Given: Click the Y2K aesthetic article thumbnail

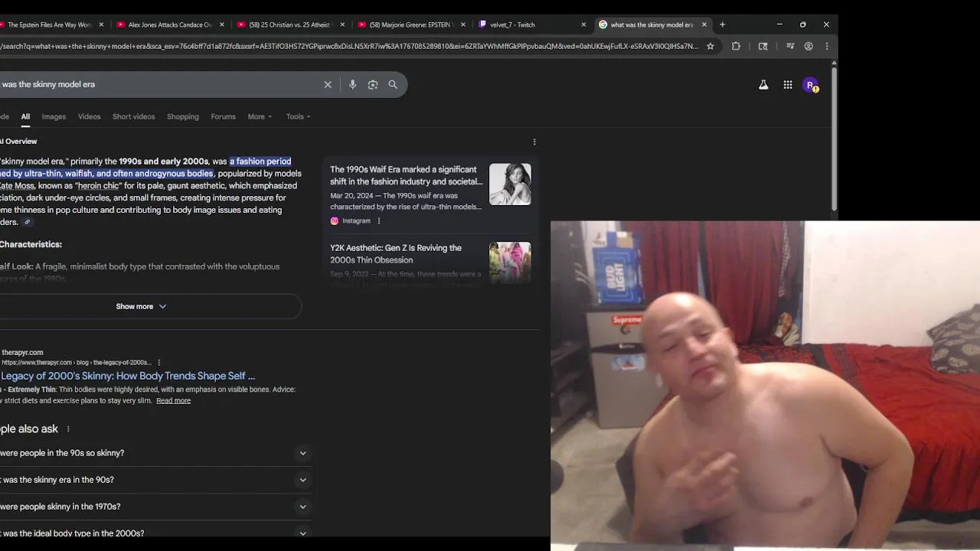Looking at the screenshot, I should pos(510,262).
